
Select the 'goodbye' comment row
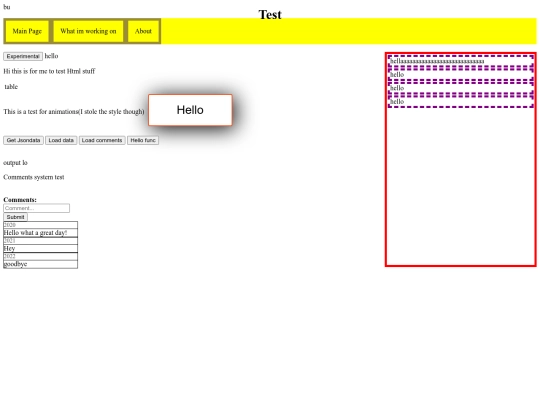(40, 264)
